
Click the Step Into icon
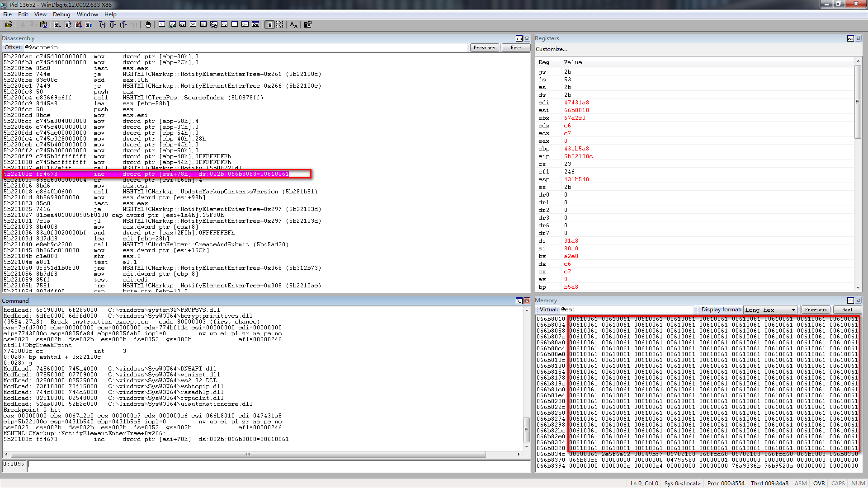coord(103,25)
